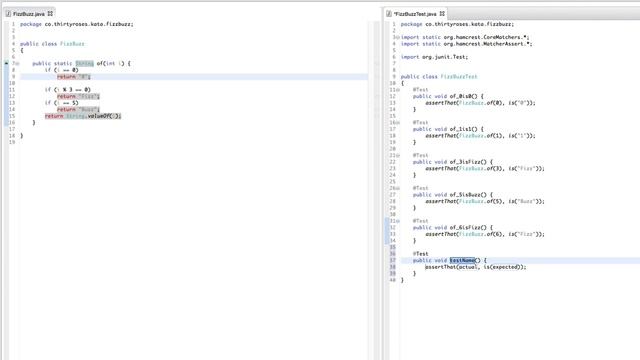Click the assertThat line calling FizzBuzz.of(1)
The height and width of the screenshot is (360, 640).
click(x=480, y=136)
